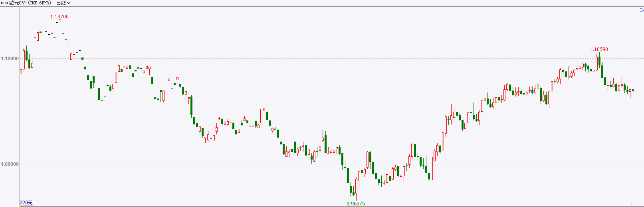Click the 1.00000 axis price label
644x207 pixels.
coord(10,164)
